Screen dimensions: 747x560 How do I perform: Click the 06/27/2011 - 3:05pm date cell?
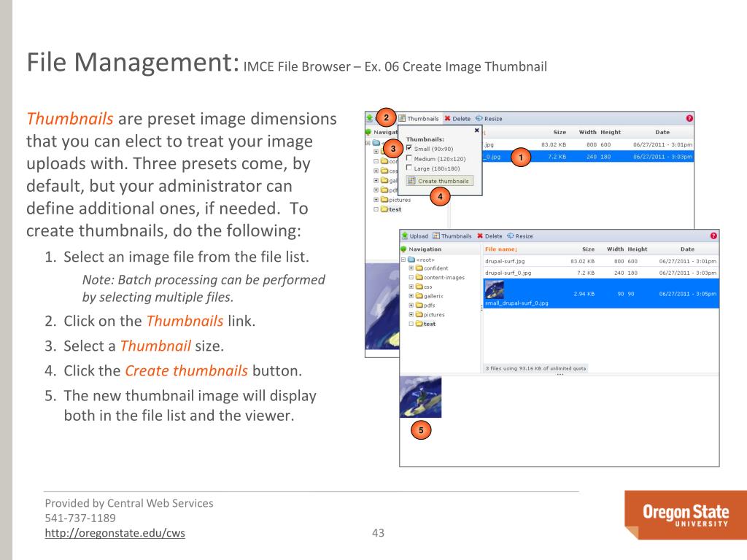[x=687, y=294]
